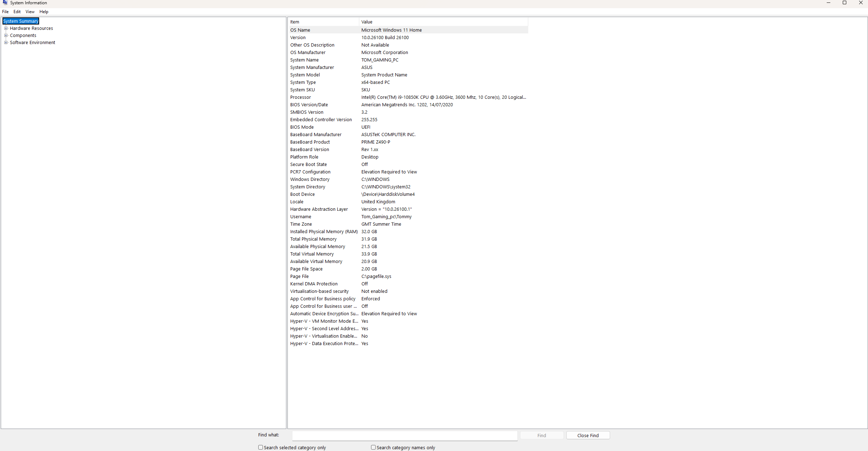Maximize the System Information window
The height and width of the screenshot is (451, 868).
pyautogui.click(x=845, y=3)
